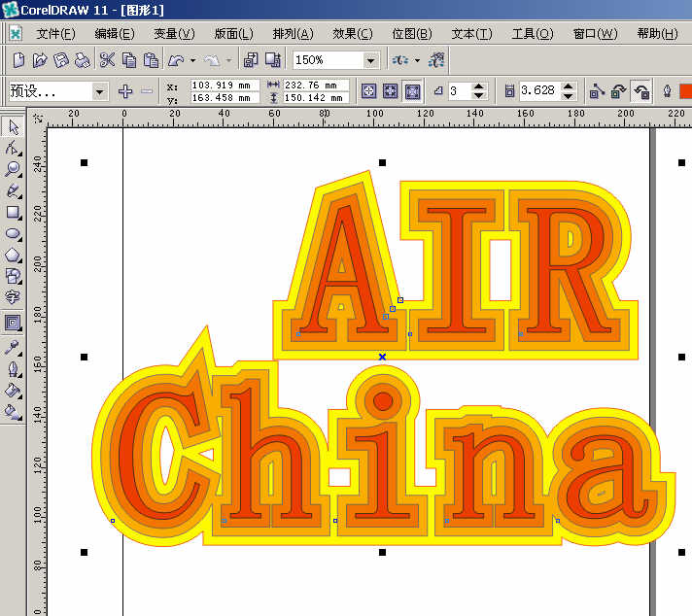This screenshot has width=692, height=616.
Task: Select the Rectangle tool
Action: [x=13, y=212]
